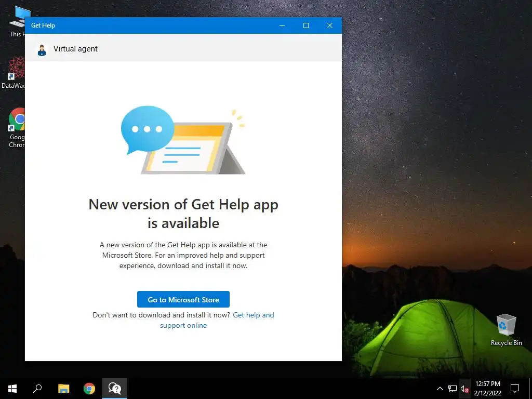Open the Get help and support online link
Image resolution: width=532 pixels, height=399 pixels.
click(x=217, y=320)
